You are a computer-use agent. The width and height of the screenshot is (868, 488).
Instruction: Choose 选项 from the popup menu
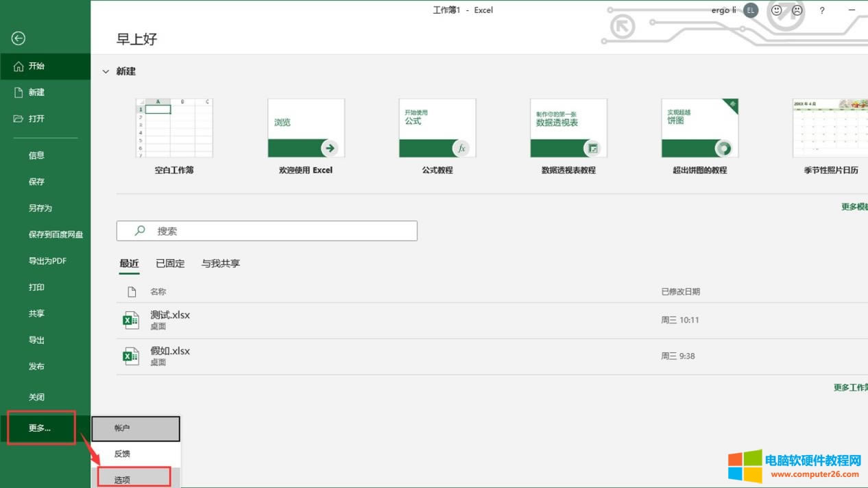coord(136,479)
